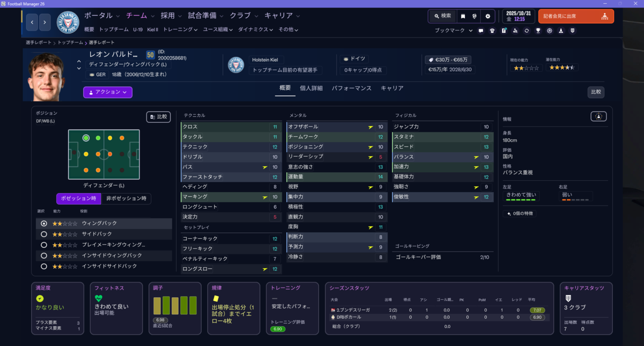644x346 pixels.
Task: Click the date and time display 2025/10/31
Action: click(519, 16)
